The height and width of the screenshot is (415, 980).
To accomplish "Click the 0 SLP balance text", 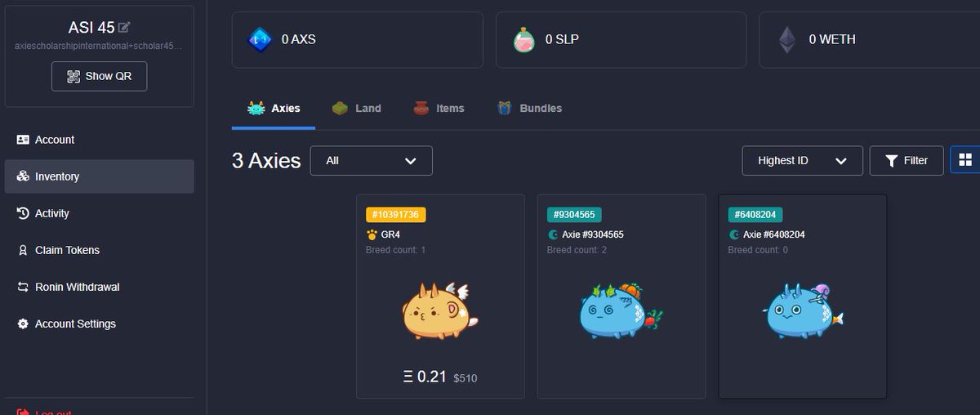I will coord(563,39).
